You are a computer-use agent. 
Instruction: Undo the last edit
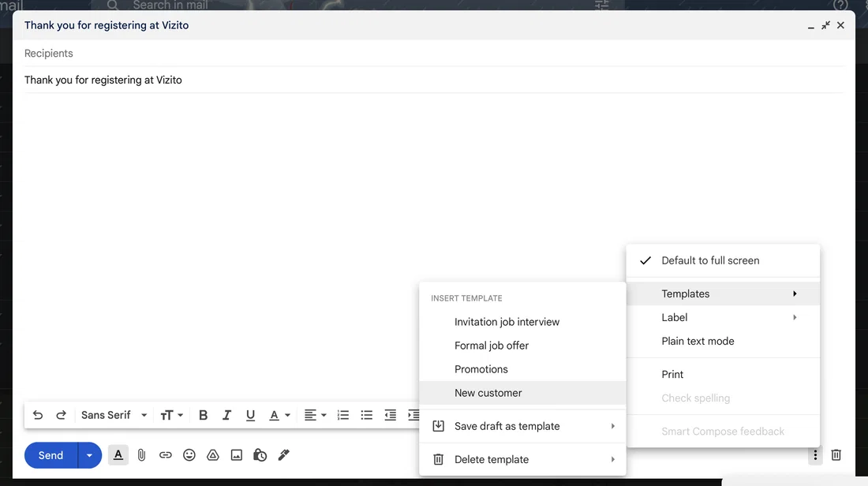click(x=37, y=414)
